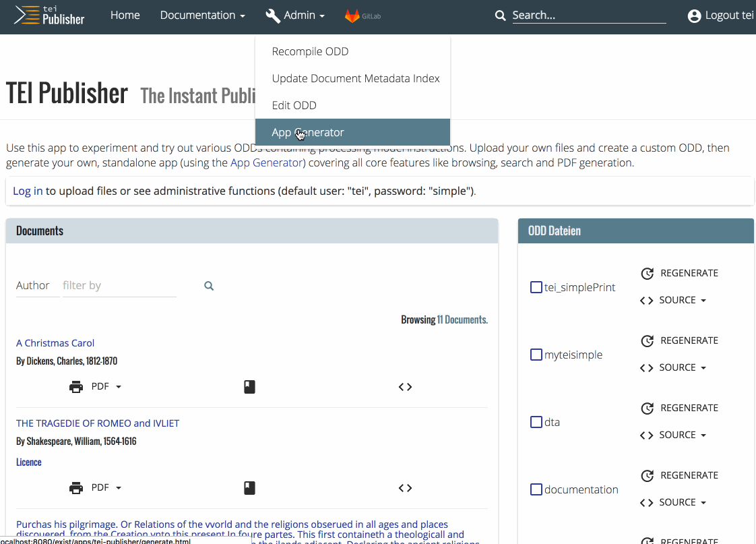This screenshot has width=756, height=544.
Task: Click the printer icon for Romeo and Ivliet
Action: tap(76, 488)
